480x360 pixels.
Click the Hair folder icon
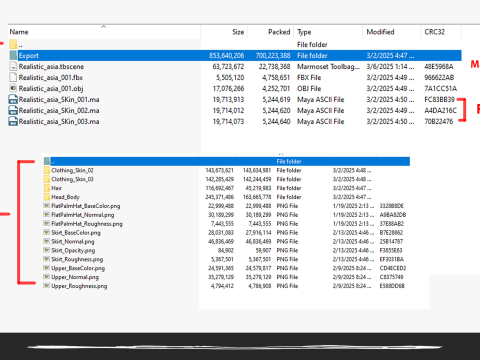point(47,188)
